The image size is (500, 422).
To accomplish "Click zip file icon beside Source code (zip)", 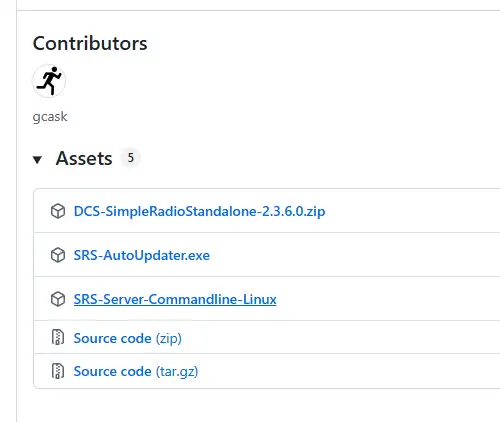I will 58,337.
